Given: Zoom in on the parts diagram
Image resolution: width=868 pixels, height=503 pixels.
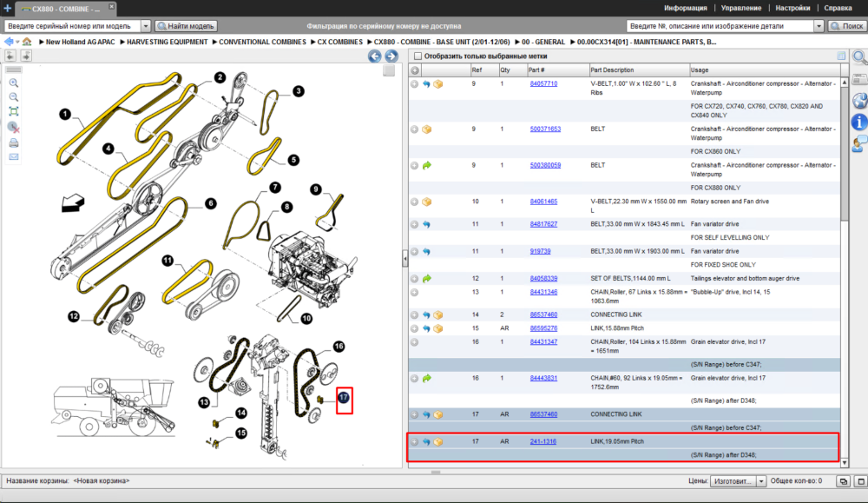Looking at the screenshot, I should pos(14,83).
